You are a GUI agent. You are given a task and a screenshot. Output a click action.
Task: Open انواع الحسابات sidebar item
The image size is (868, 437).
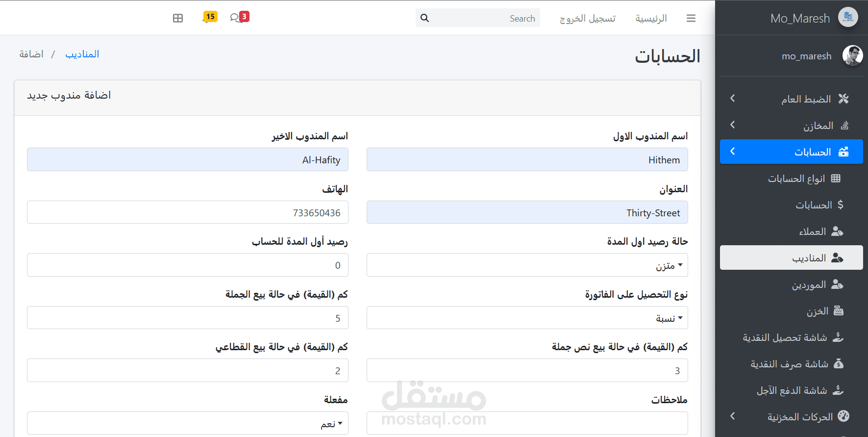pos(792,179)
